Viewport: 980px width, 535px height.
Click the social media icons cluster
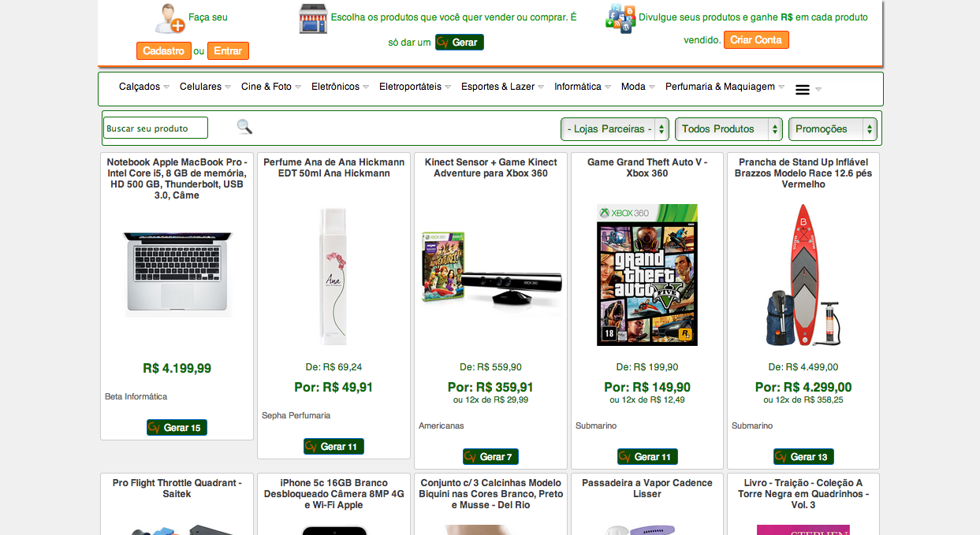[620, 19]
